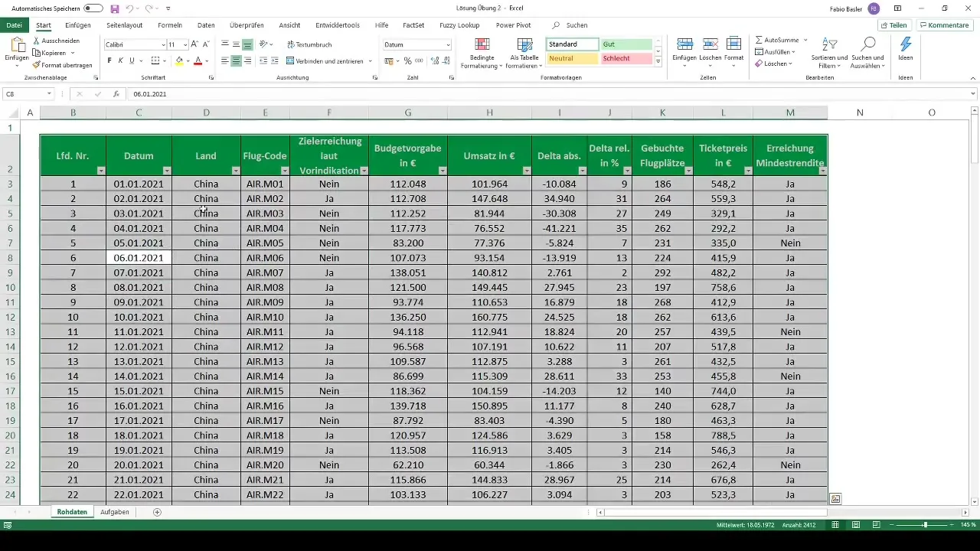Open Als Tabelle formatieren menu
The width and height of the screenshot is (980, 551).
pos(525,52)
